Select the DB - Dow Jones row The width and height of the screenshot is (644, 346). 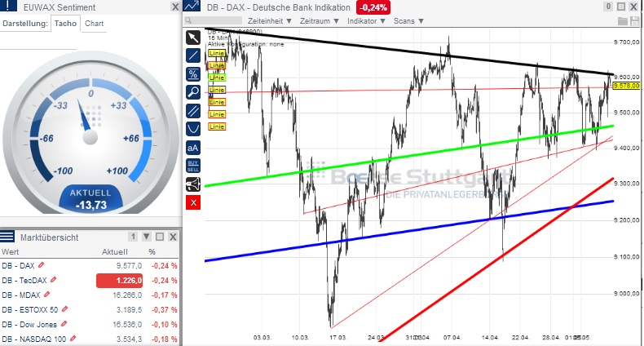click(90, 324)
